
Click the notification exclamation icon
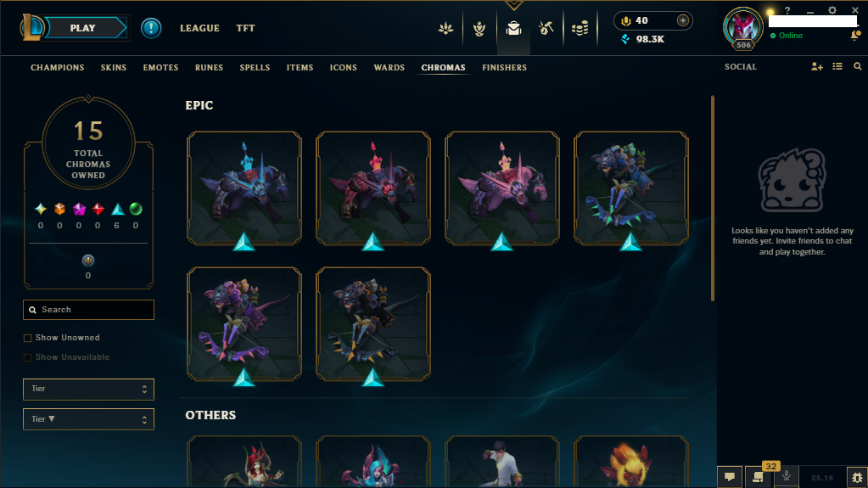[x=151, y=28]
